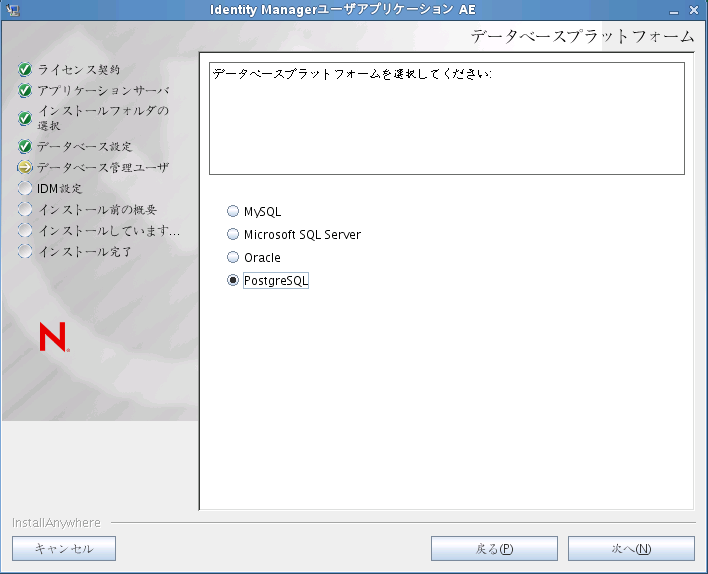The height and width of the screenshot is (574, 708).
Task: Click the green check beside ライセンス契約
Action: point(25,70)
